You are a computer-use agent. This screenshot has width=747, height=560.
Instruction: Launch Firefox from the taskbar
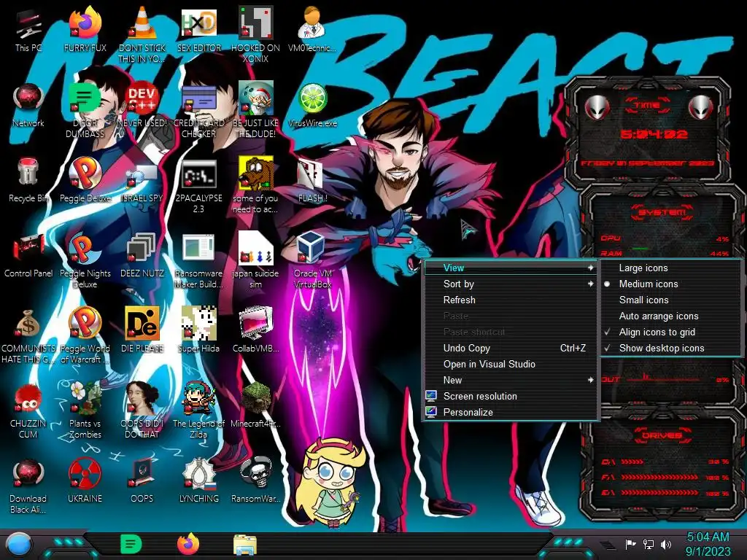pos(188,544)
